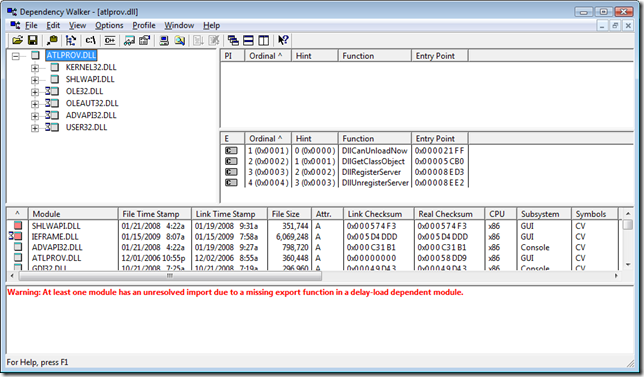Open the Profile menu
Screen dimensions: 644x377
144,25
